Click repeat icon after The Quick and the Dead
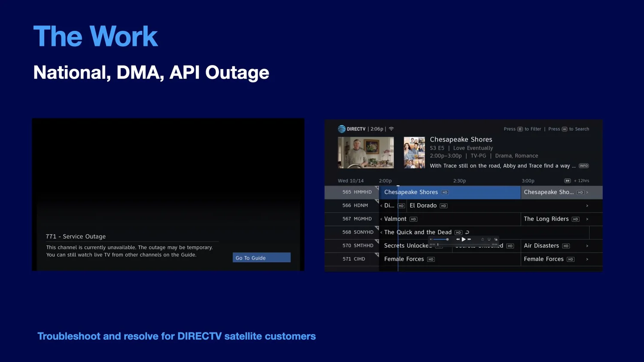 coord(467,232)
